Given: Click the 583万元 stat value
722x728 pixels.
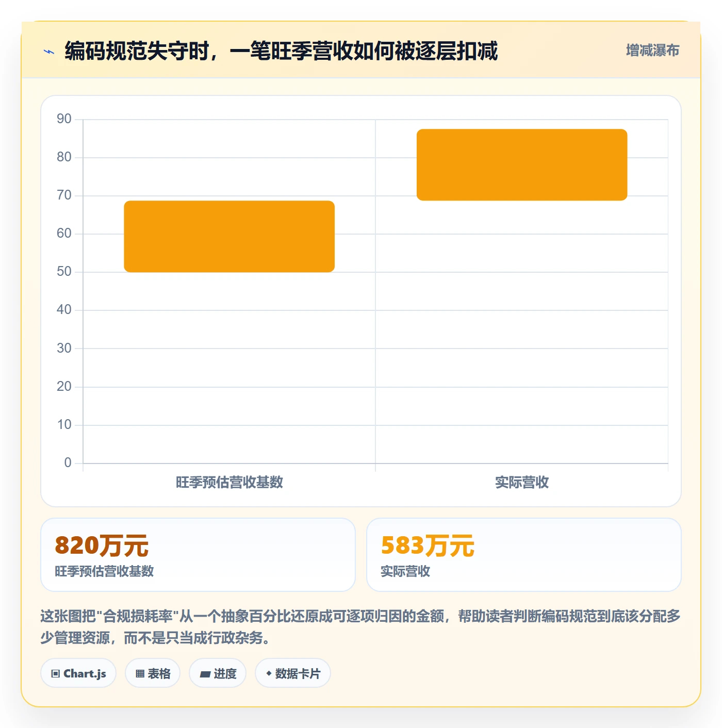Looking at the screenshot, I should (428, 545).
